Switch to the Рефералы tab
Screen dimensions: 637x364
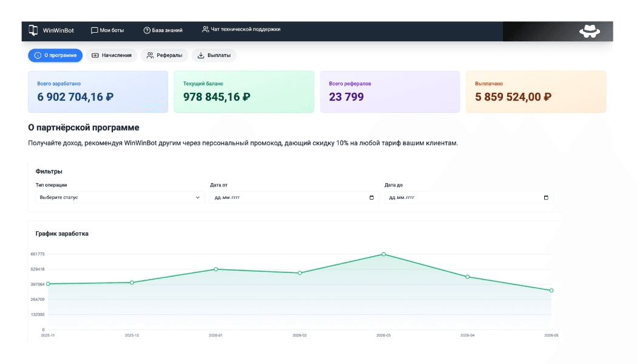coord(164,55)
